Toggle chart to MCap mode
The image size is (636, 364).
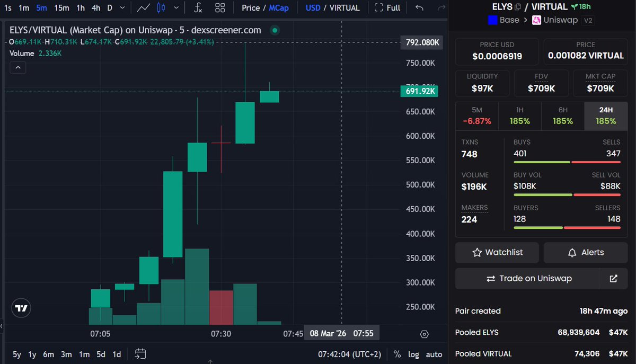tap(279, 8)
